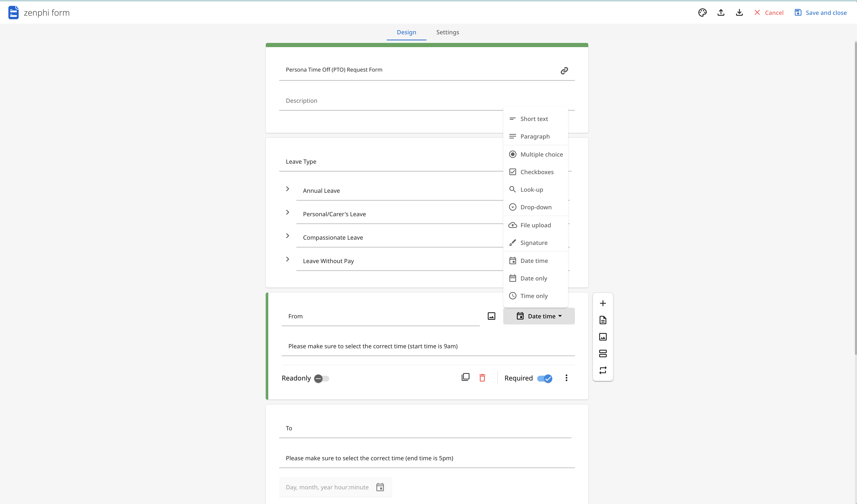Click the duplicate icon on From field
The height and width of the screenshot is (504, 857).
point(466,377)
